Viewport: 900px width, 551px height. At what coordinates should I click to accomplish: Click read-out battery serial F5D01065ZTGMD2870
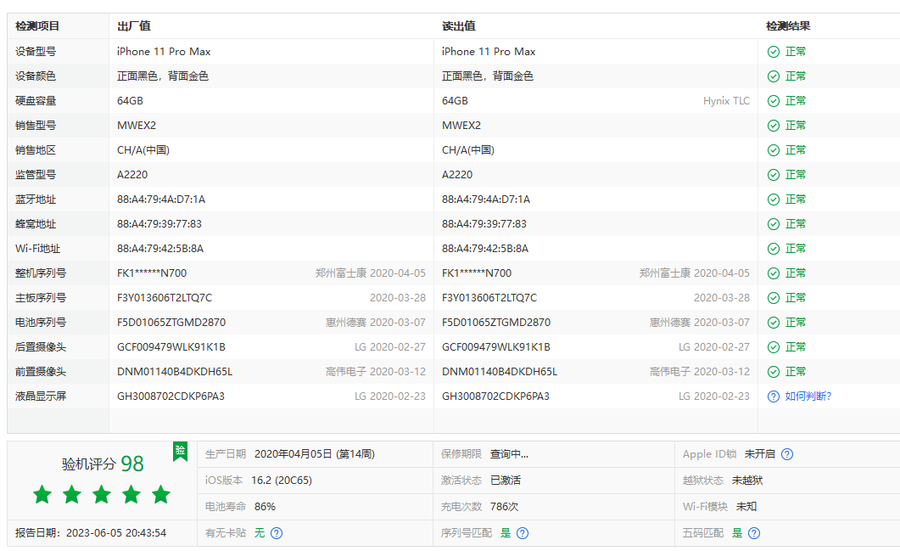click(x=496, y=323)
